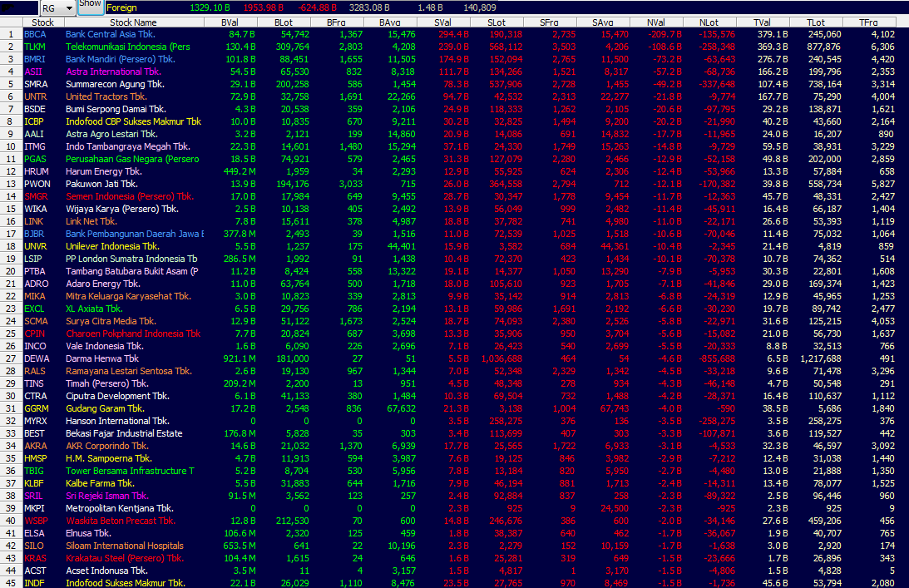Sort by the SLot column header

(x=496, y=22)
